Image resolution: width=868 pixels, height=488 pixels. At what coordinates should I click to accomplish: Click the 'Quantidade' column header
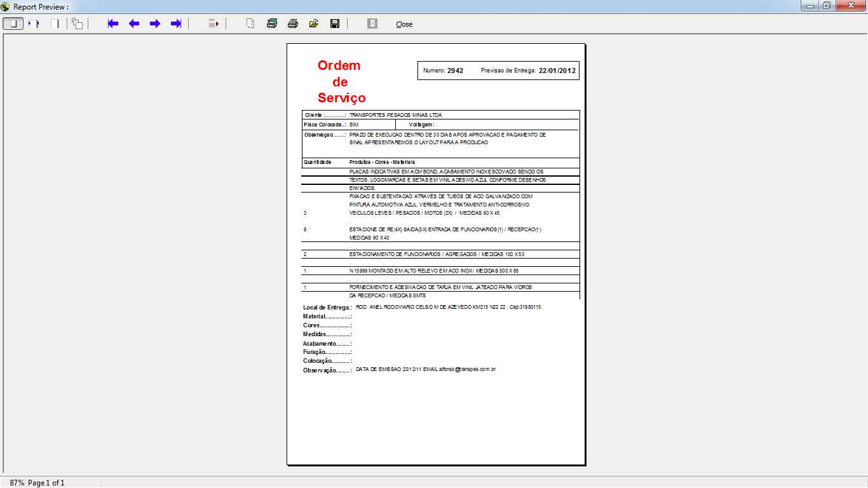click(x=318, y=162)
